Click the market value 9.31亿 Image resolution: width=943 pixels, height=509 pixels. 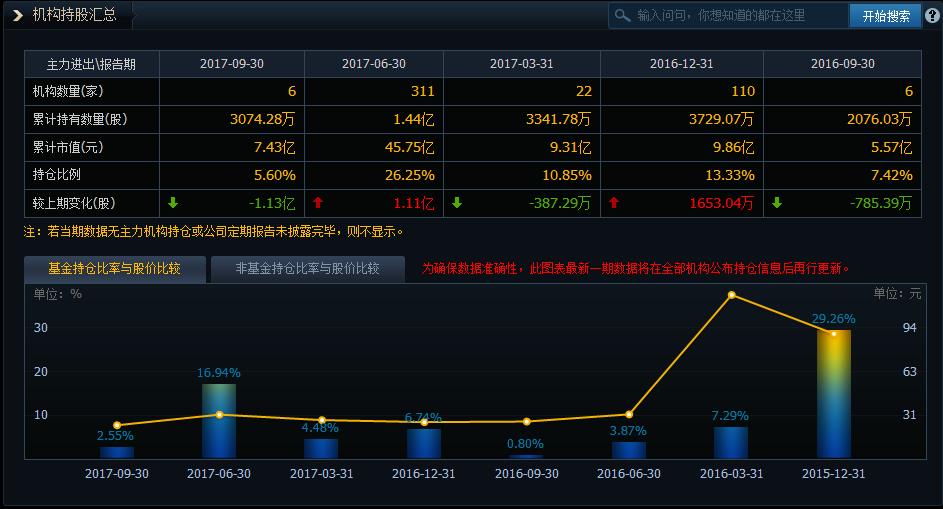click(571, 147)
